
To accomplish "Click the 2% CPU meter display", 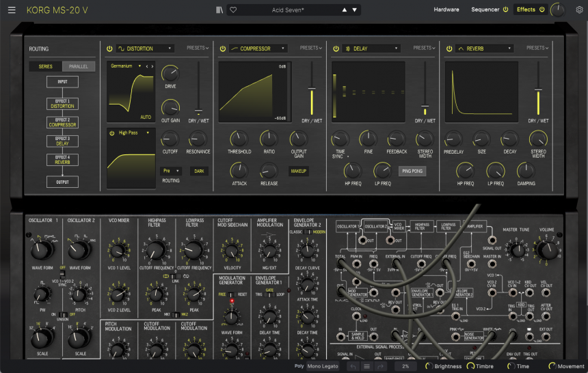I will click(405, 366).
